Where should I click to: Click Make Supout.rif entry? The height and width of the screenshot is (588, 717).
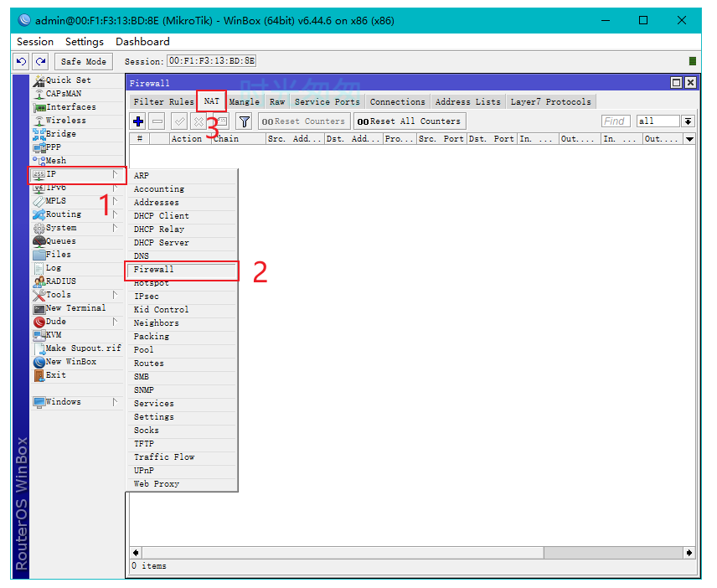[77, 348]
